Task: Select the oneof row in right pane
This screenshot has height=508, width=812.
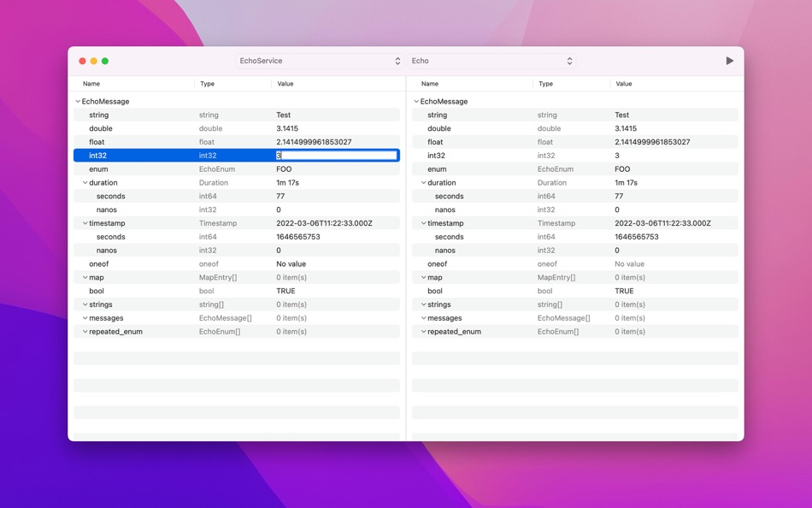Action: 575,264
